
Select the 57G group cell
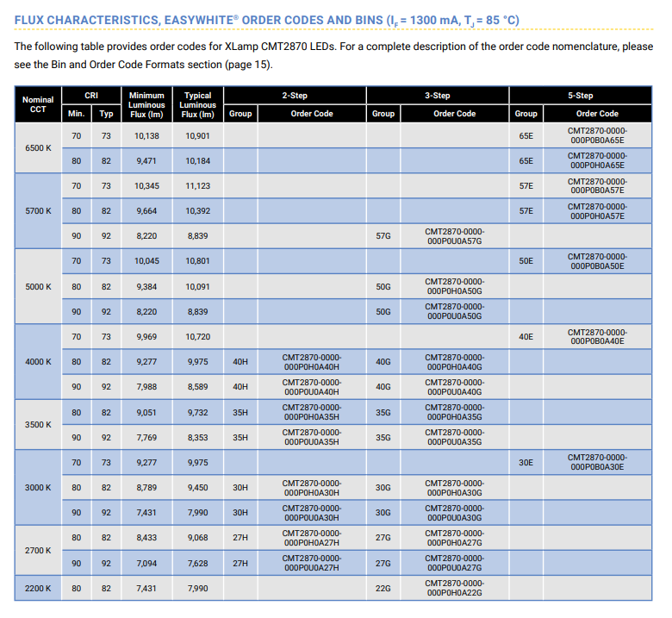[383, 236]
